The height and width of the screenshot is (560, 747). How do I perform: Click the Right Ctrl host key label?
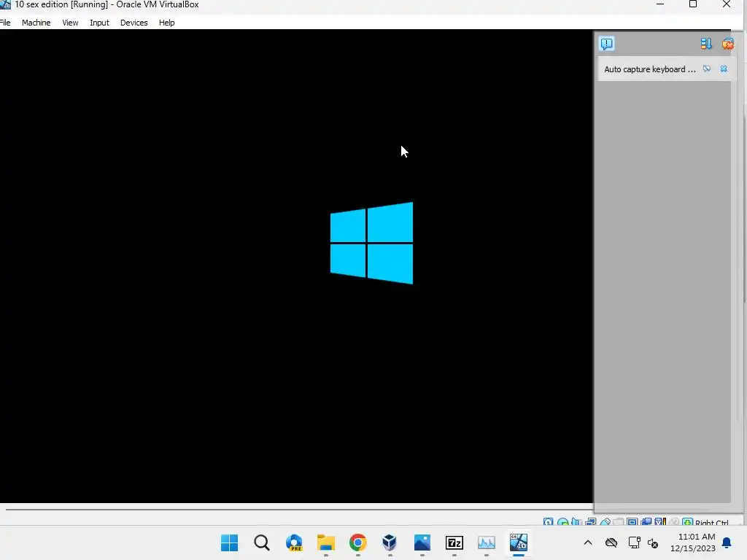(x=712, y=522)
